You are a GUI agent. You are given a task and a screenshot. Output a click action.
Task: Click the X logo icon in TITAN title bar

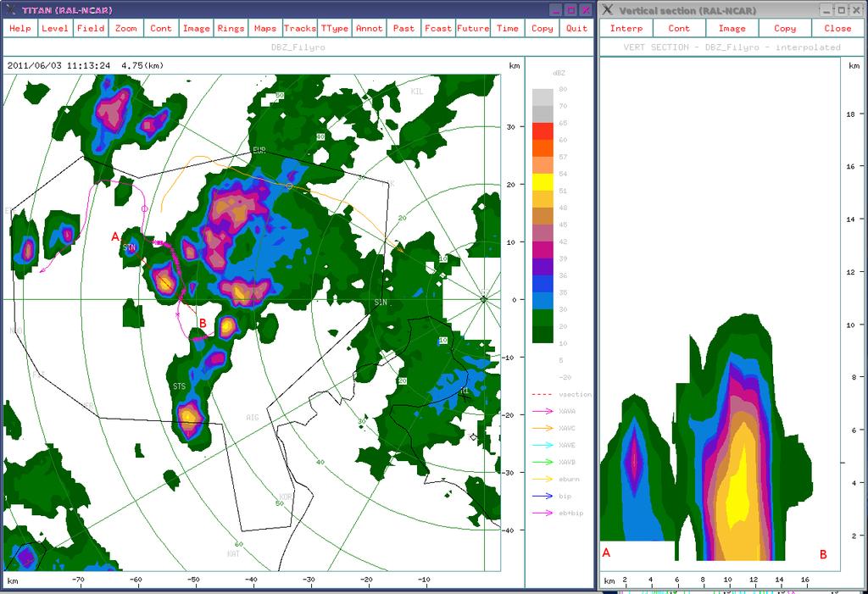pos(10,9)
